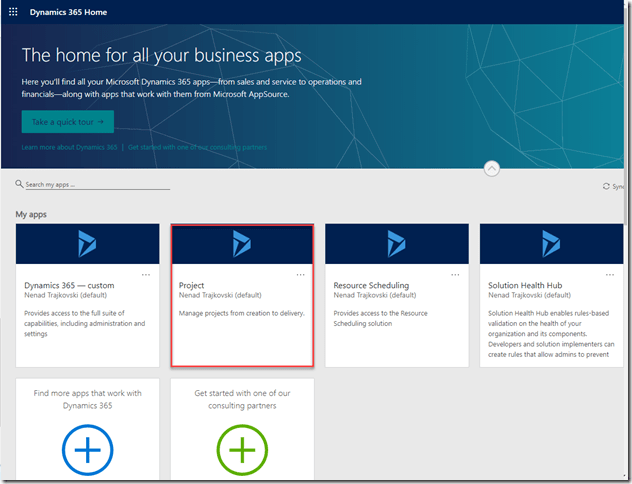This screenshot has height=484, width=632.
Task: Click the blue plus find more apps icon
Action: (87, 450)
